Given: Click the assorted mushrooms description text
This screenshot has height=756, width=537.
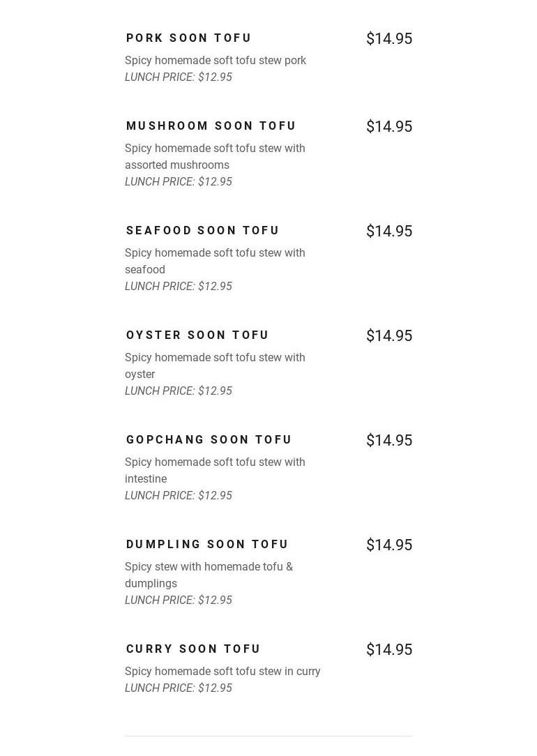Looking at the screenshot, I should [215, 156].
